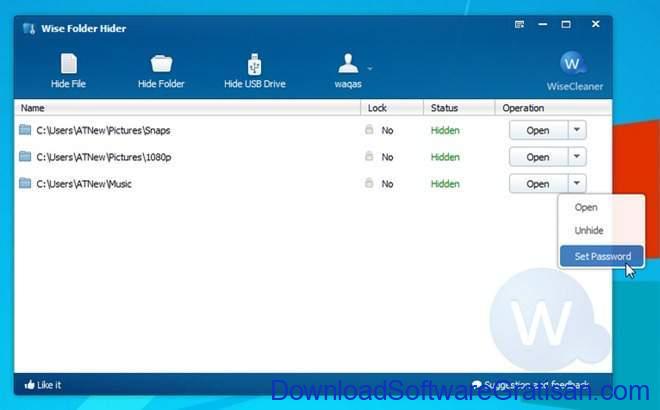Sort by the Name column header
Viewport: 660px width, 410px height.
188,108
